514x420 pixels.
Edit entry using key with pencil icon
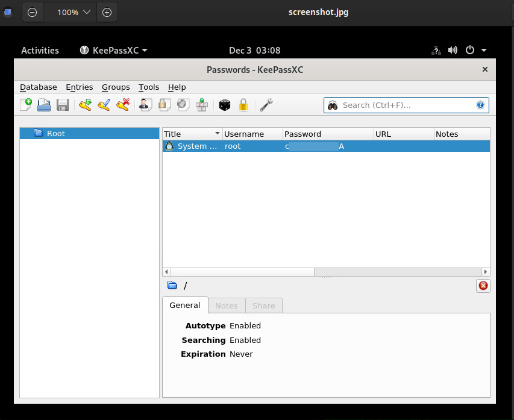pyautogui.click(x=104, y=105)
